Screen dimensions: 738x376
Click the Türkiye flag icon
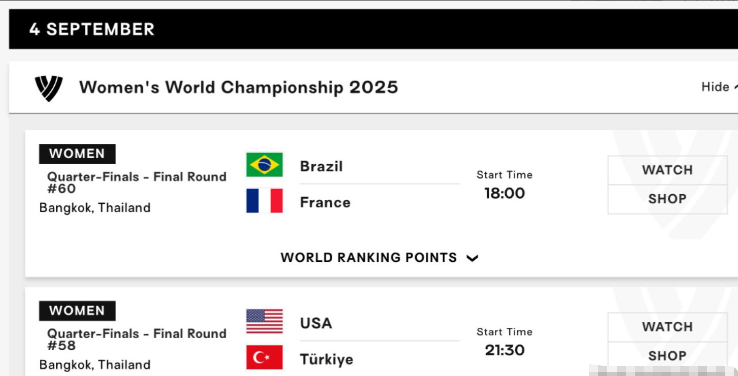click(x=265, y=357)
